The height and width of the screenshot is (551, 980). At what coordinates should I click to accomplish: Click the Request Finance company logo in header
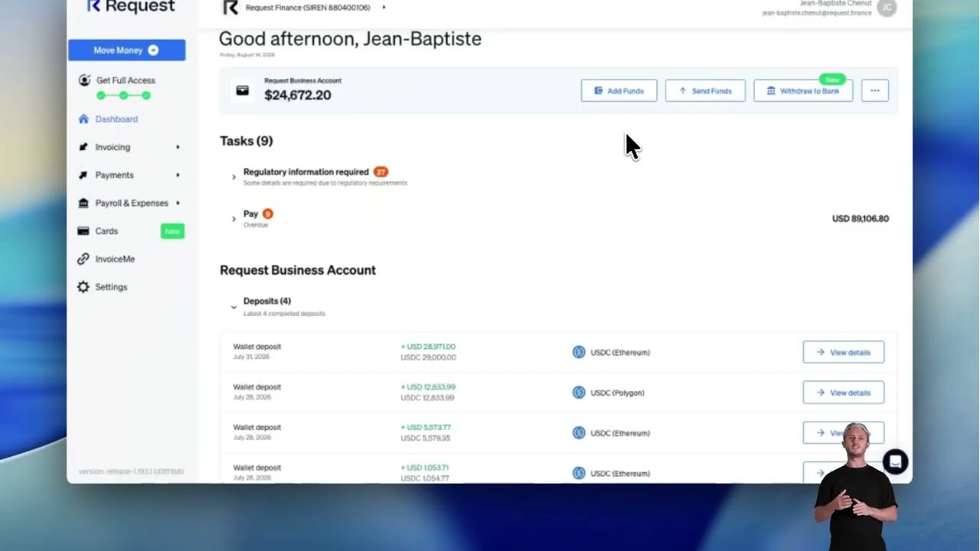(230, 8)
